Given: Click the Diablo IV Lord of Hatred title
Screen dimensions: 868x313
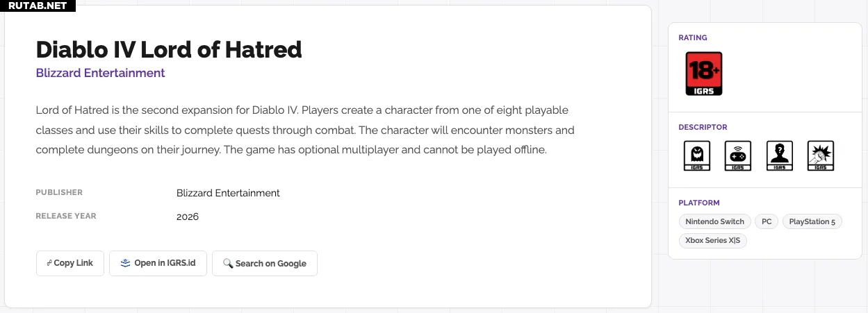Looking at the screenshot, I should (169, 49).
